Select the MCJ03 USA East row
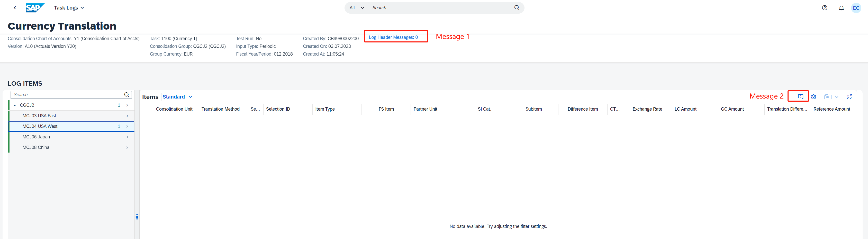Screen dimensions: 868x239 pos(71,116)
